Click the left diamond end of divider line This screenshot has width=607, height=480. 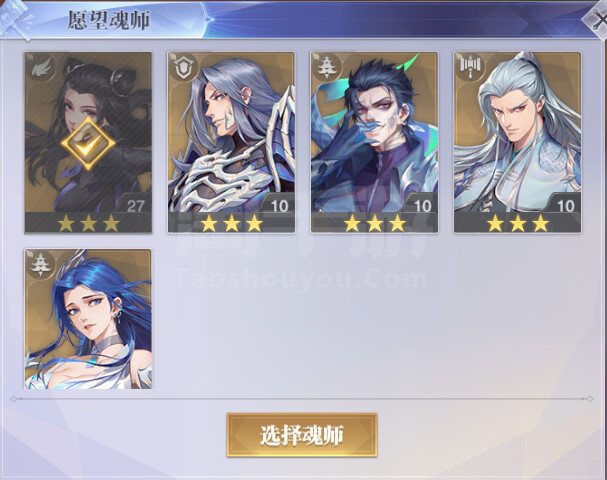click(14, 399)
